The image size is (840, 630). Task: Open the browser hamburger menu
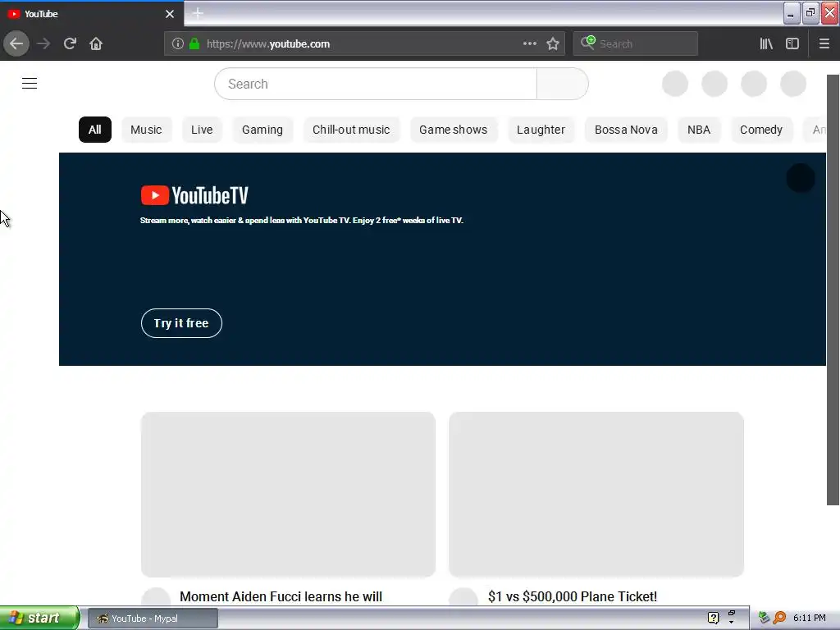tap(824, 43)
